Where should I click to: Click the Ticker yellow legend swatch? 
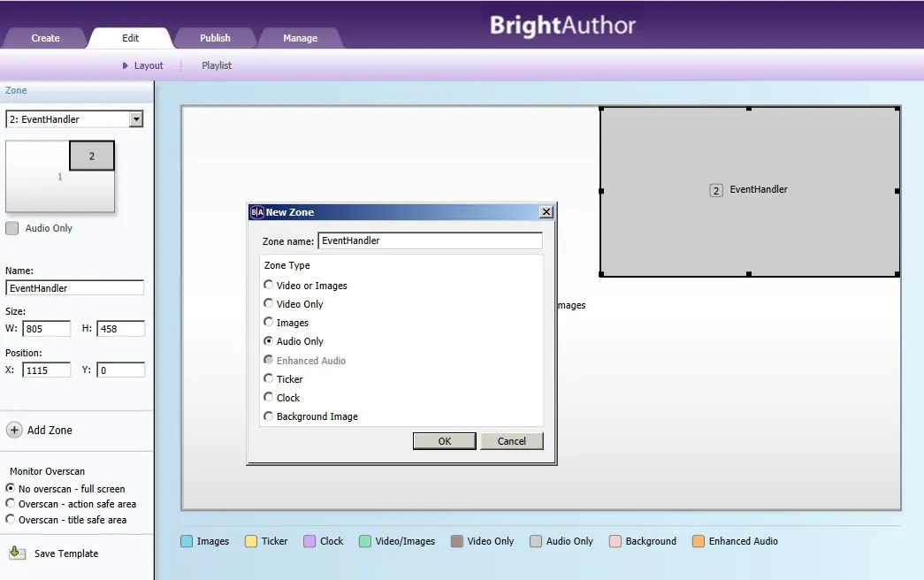point(251,541)
